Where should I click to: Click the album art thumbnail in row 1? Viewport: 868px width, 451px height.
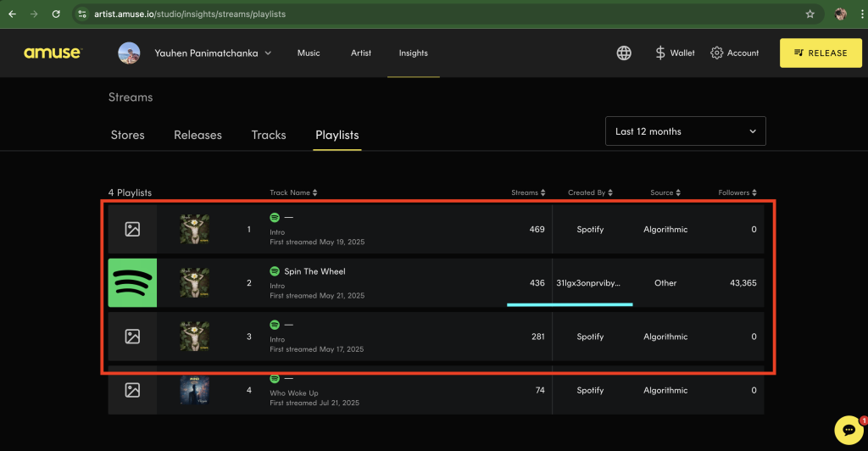(x=194, y=229)
